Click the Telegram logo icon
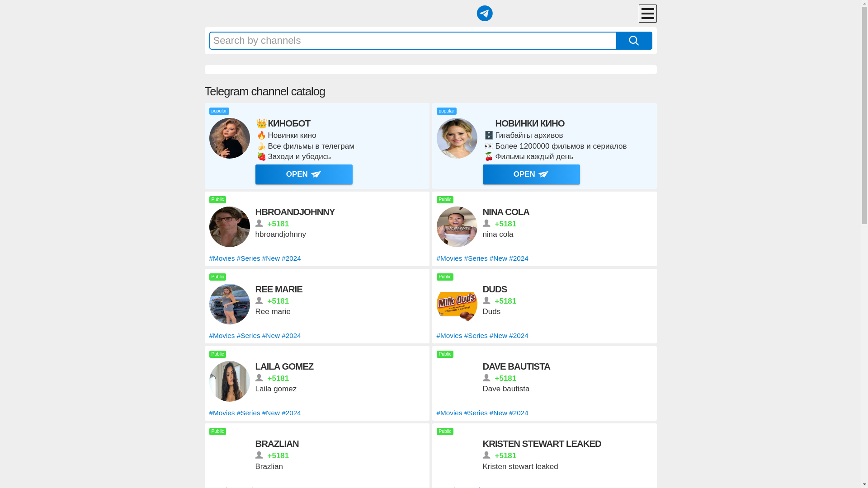 [x=485, y=14]
